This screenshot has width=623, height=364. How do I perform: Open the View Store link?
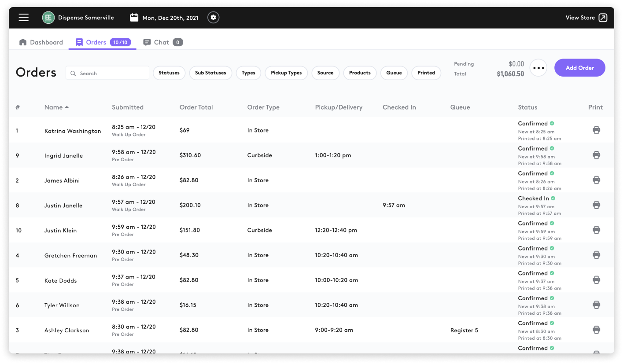(x=586, y=18)
